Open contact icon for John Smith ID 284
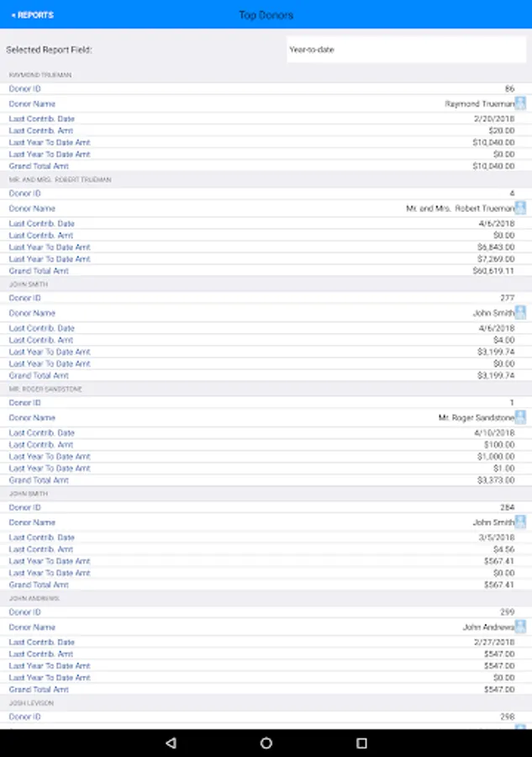Viewport: 532px width, 757px height. tap(520, 522)
